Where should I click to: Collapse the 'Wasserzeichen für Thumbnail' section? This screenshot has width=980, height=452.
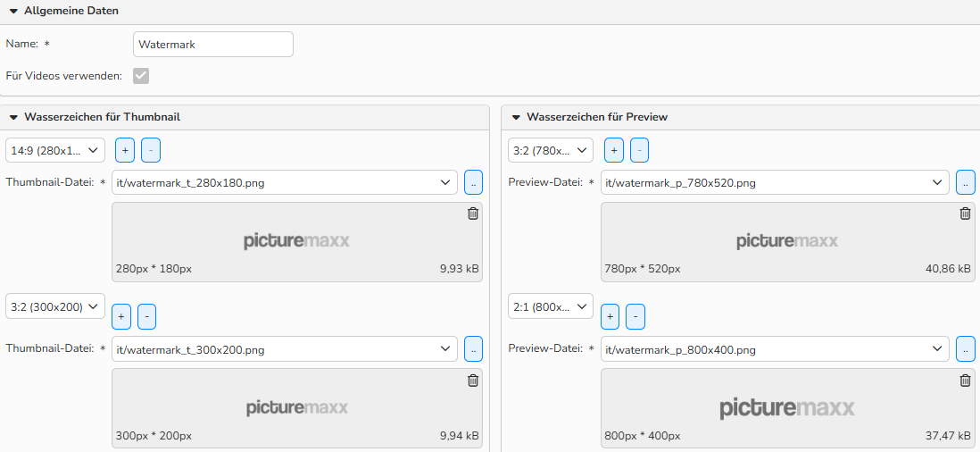(13, 117)
